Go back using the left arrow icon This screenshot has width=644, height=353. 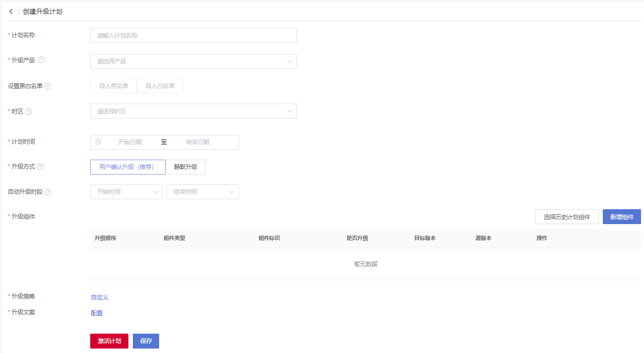(x=11, y=11)
